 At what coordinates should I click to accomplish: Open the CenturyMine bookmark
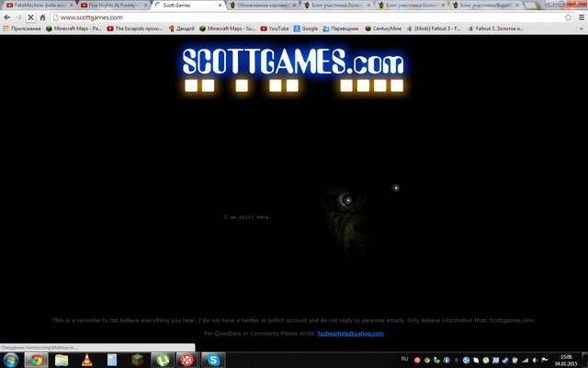pyautogui.click(x=383, y=29)
